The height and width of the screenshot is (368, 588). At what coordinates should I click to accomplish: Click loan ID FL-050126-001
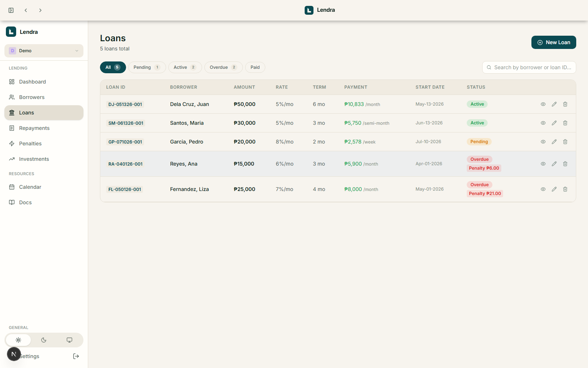[125, 190]
